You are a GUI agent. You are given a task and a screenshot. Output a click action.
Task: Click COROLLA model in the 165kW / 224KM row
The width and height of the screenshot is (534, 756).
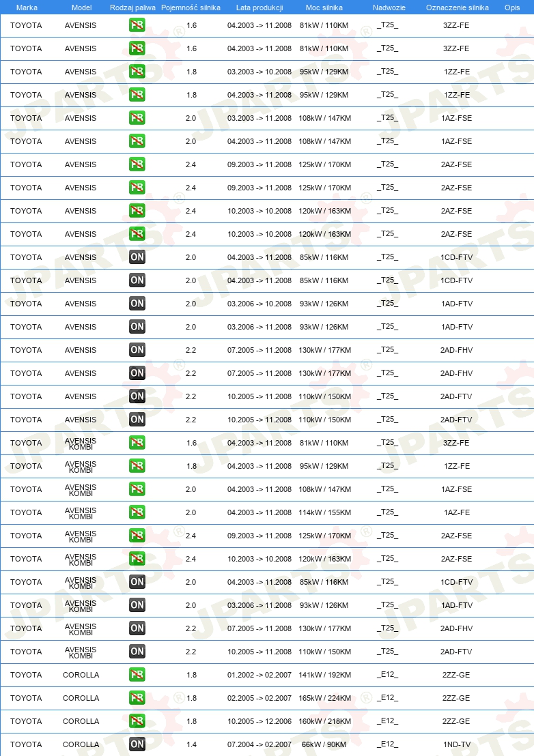(x=81, y=698)
